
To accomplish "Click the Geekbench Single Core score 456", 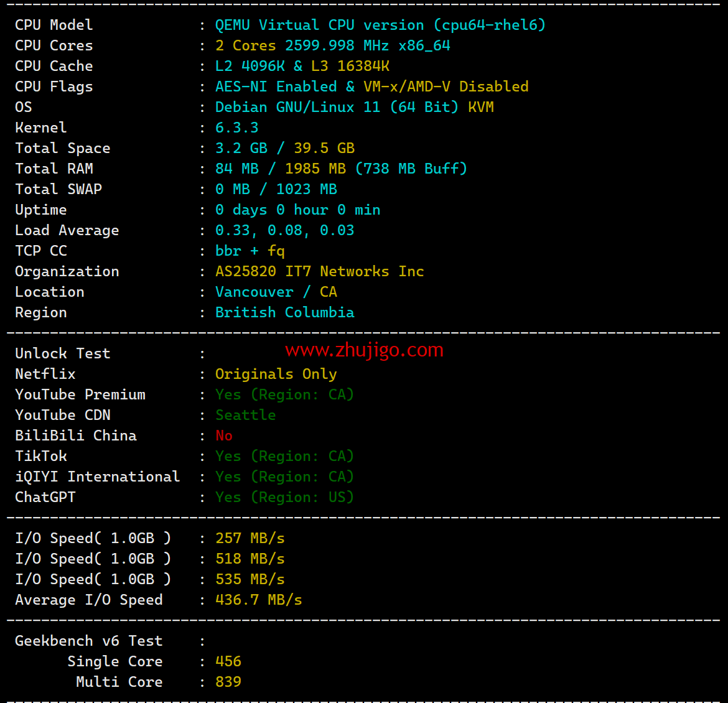I will [x=228, y=661].
